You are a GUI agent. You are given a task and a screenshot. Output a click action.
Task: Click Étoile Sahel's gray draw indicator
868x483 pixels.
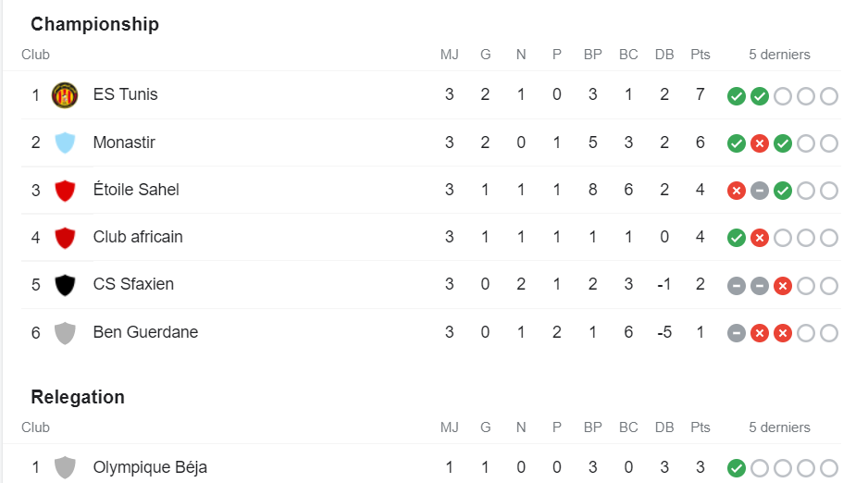(760, 192)
